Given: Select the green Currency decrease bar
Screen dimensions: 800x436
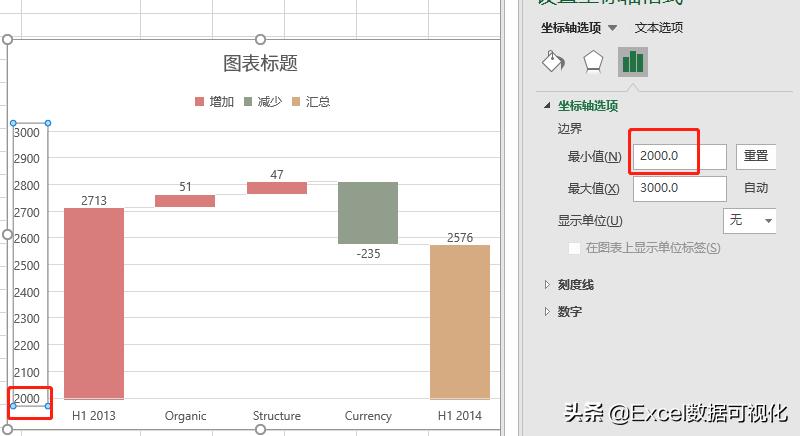Looking at the screenshot, I should tap(368, 213).
